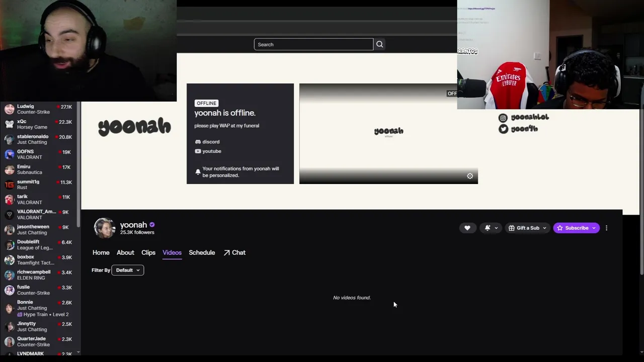Open the Schedule tab

(x=202, y=252)
